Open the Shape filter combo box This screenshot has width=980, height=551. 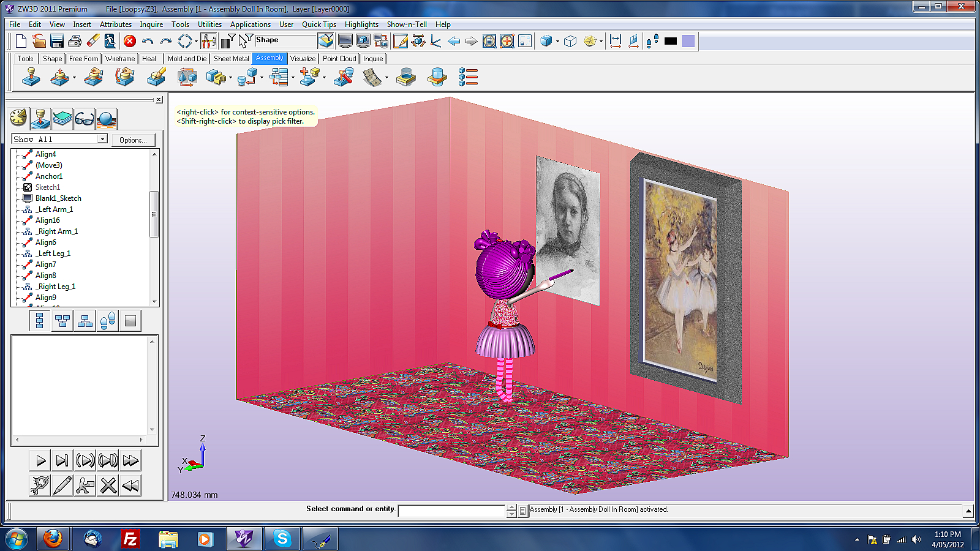coord(285,40)
